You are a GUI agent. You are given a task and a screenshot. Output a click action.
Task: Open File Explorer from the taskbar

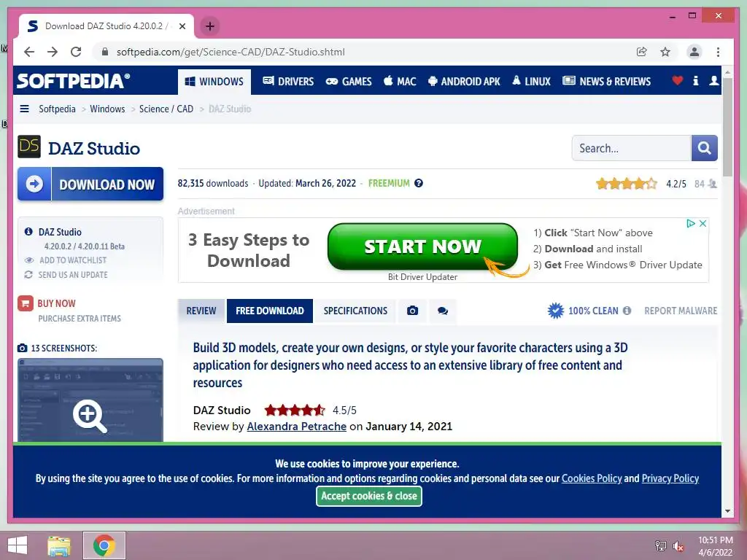(x=59, y=545)
